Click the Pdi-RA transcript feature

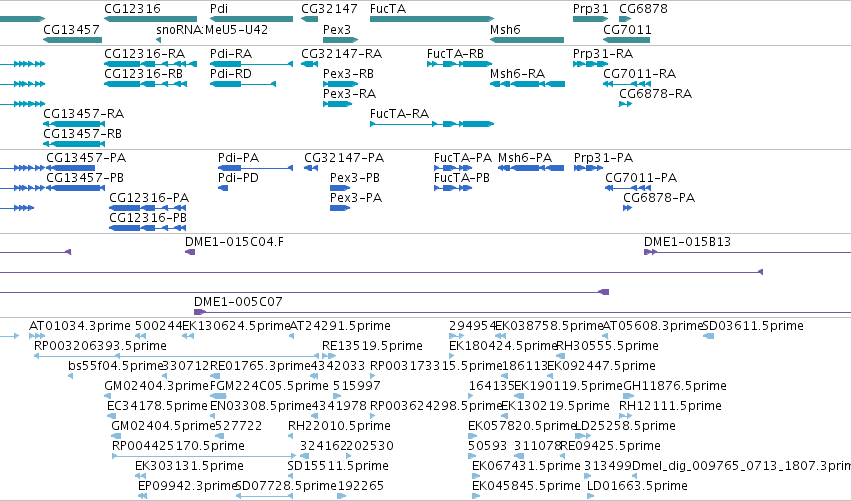[x=251, y=64]
